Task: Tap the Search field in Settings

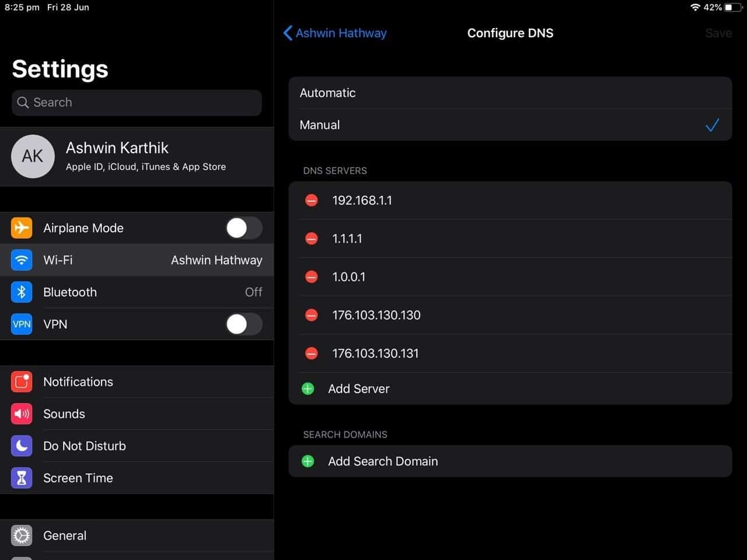Action: tap(137, 103)
